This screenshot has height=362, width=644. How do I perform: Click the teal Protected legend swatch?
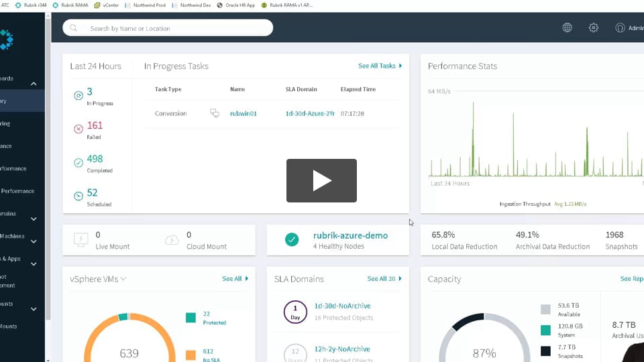(191, 318)
